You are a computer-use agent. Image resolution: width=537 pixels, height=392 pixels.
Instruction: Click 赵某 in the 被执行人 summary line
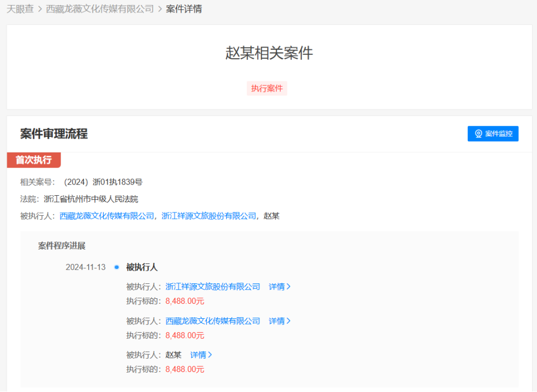272,216
